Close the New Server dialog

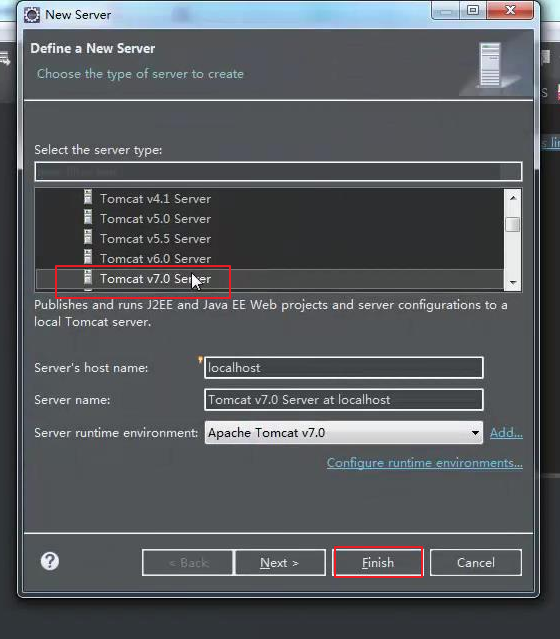click(x=510, y=10)
